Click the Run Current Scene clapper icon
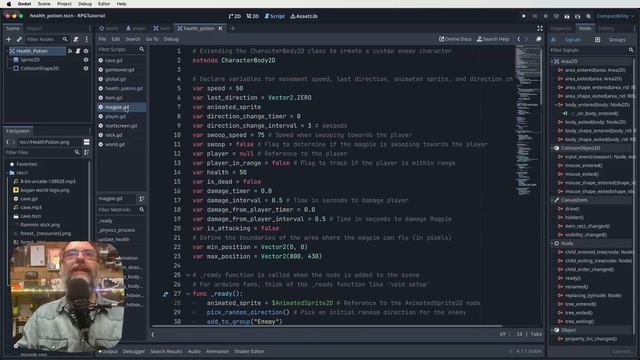Viewport: 640px width, 360px height. 567,16
